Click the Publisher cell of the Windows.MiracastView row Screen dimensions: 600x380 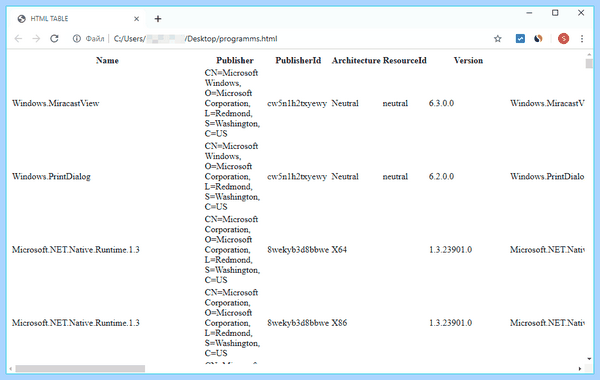click(232, 103)
